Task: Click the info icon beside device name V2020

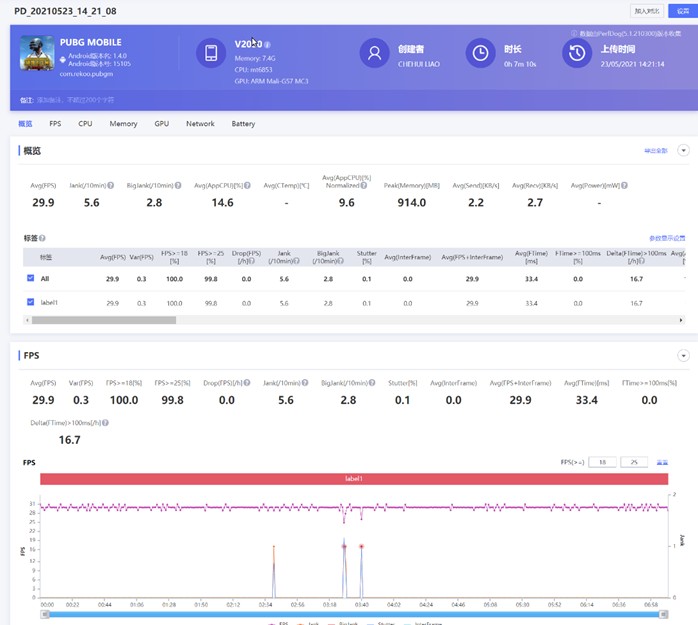Action: point(267,45)
